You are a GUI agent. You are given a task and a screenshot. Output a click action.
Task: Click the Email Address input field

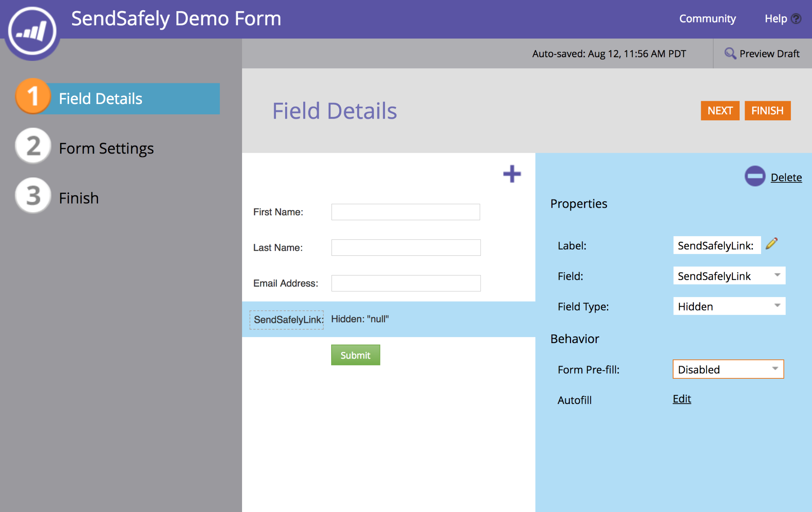pyautogui.click(x=406, y=283)
